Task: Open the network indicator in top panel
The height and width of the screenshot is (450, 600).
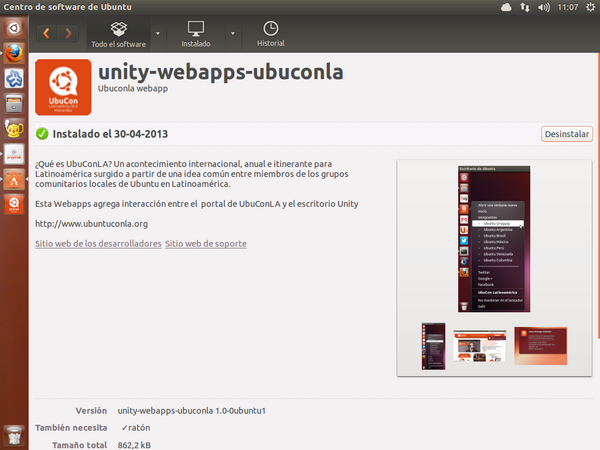Action: [x=525, y=7]
